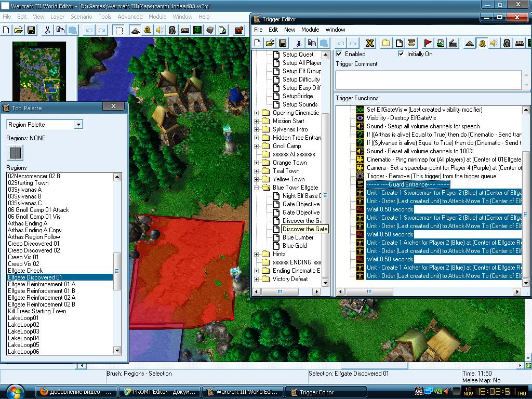Image resolution: width=532 pixels, height=399 pixels.
Task: Open the Module menu in Trigger Editor
Action: point(310,30)
